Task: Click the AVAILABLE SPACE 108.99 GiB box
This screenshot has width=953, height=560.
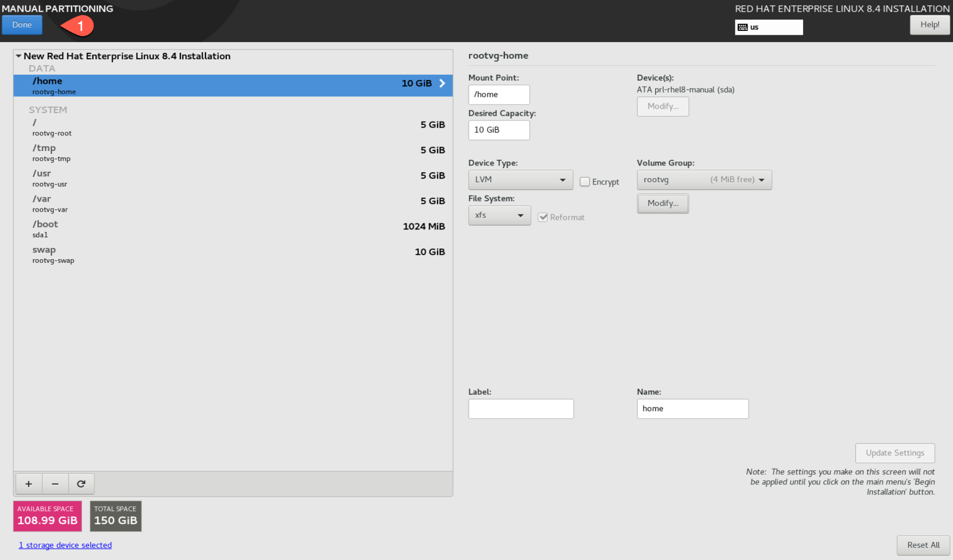Action: tap(47, 516)
